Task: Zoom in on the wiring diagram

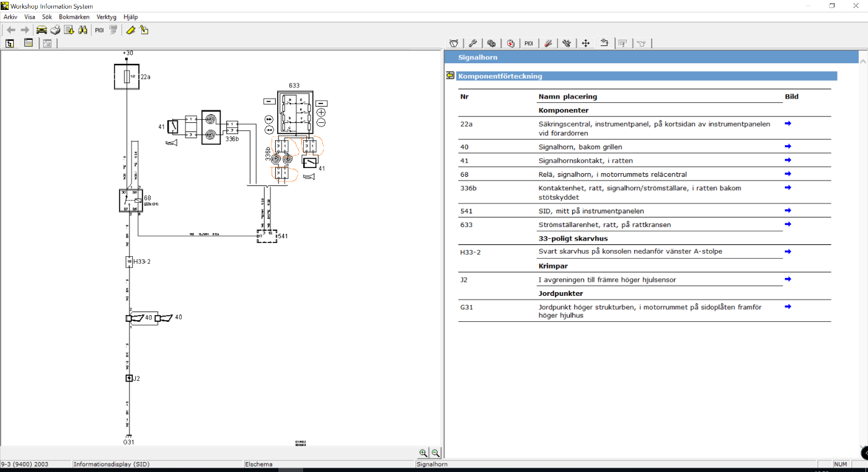Action: coord(423,453)
